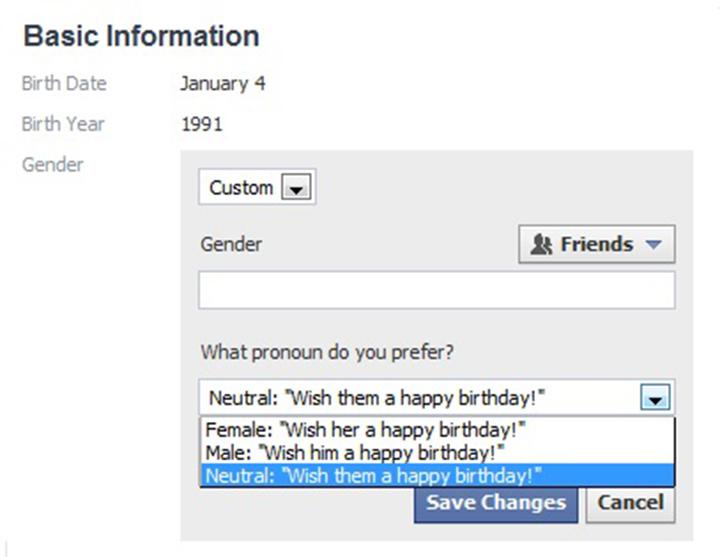720x557 pixels.
Task: Click the January 4 birth date value
Action: tap(223, 84)
